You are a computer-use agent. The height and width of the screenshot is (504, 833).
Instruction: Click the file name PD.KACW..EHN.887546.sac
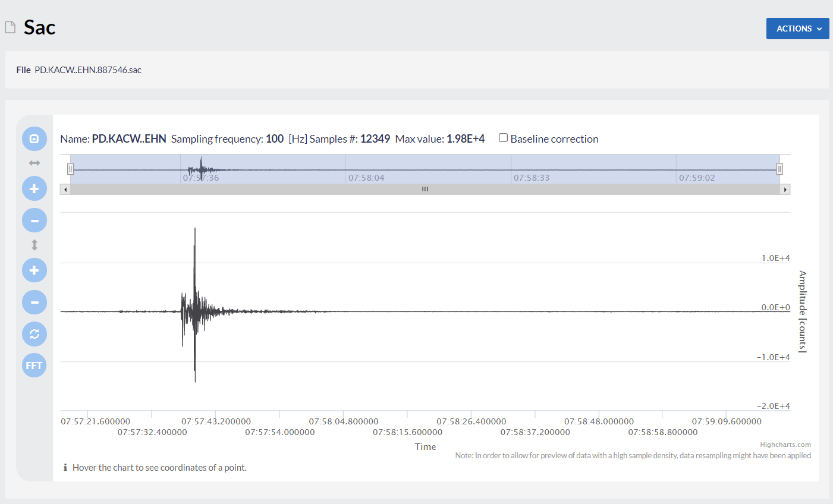(x=88, y=70)
